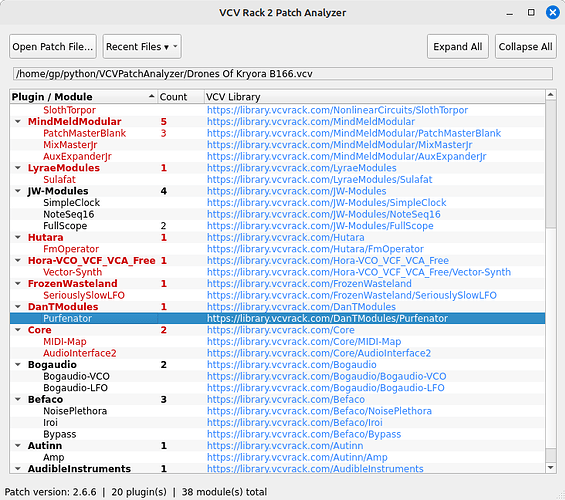The image size is (565, 500).
Task: Collapse the MindMeldModular plugin group
Action: 18,121
